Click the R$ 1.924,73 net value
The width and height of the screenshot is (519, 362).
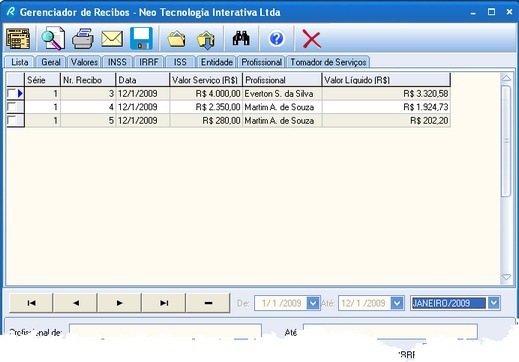386,107
